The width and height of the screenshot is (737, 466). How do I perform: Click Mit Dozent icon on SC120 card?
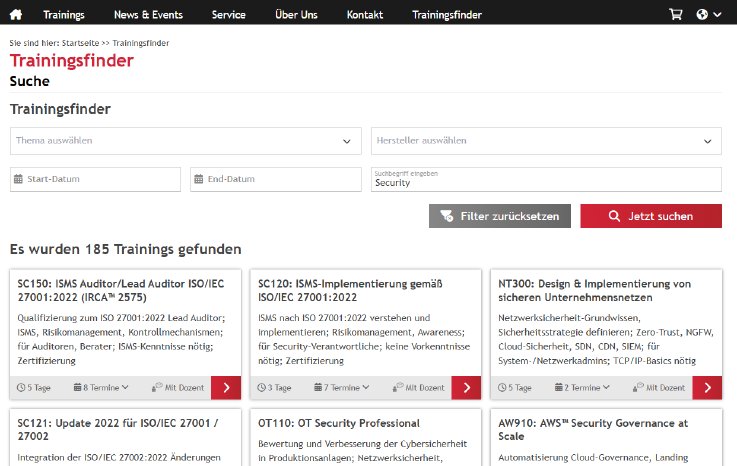coord(398,387)
